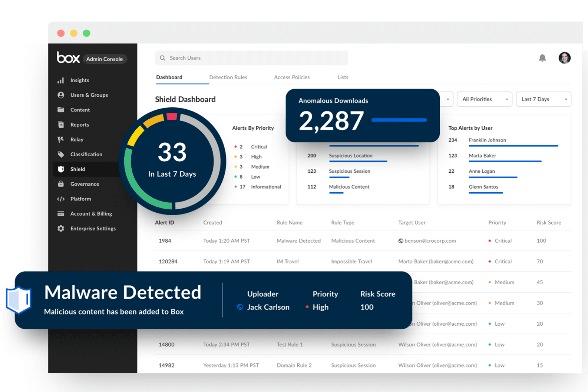Switch to the Access Policies tab
Image resolution: width=588 pixels, height=392 pixels.
292,77
